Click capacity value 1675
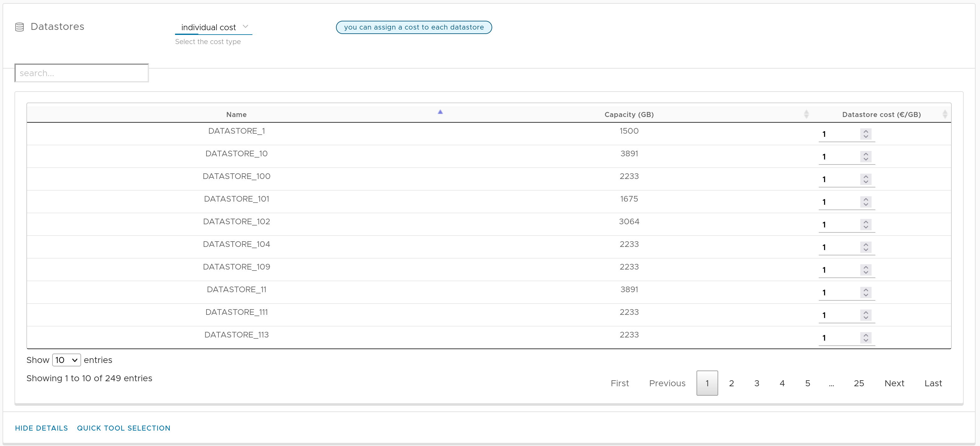 pos(629,199)
